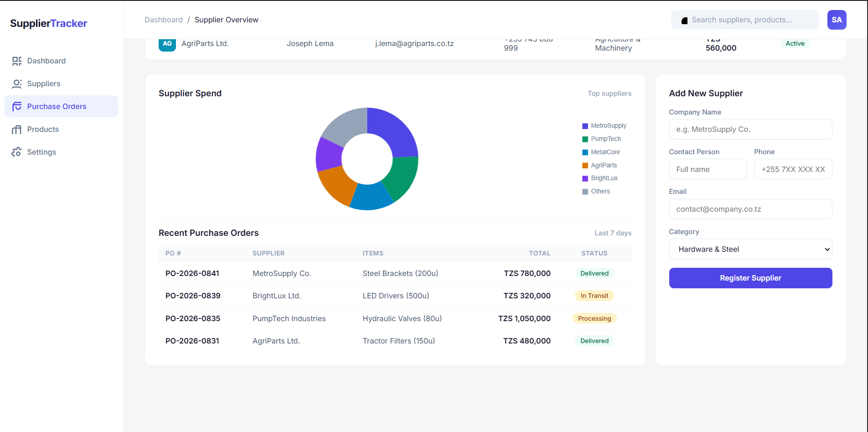
Task: Click the Purchase Orders icon in sidebar
Action: [17, 107]
